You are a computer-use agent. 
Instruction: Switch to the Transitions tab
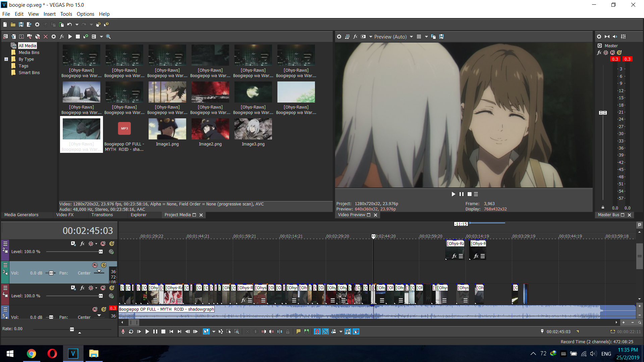click(x=102, y=215)
